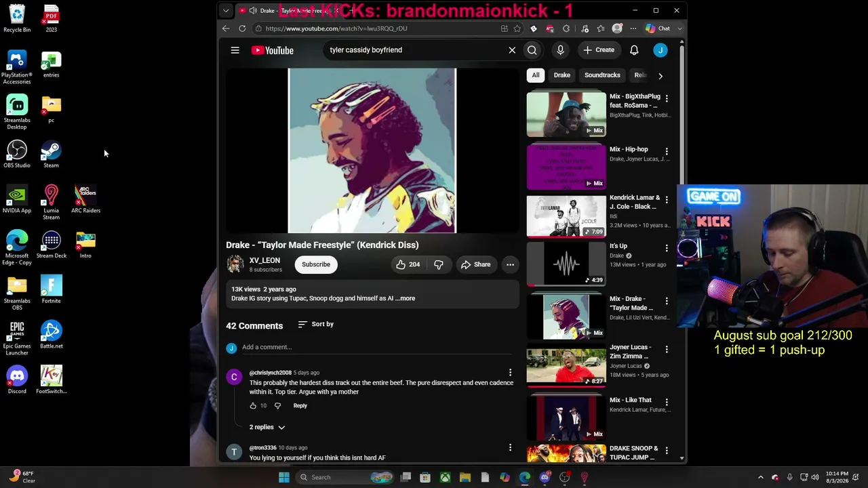Start voice search with the microphone
Viewport: 868px width, 488px height.
coord(560,50)
